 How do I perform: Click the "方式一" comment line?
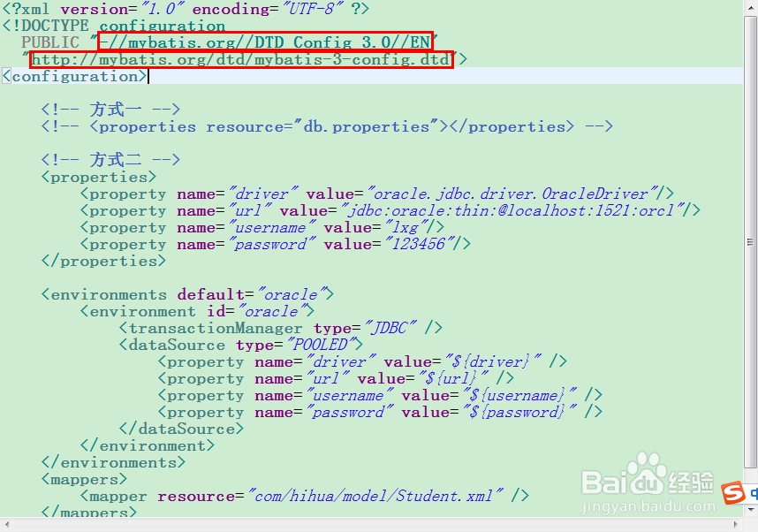click(x=110, y=110)
